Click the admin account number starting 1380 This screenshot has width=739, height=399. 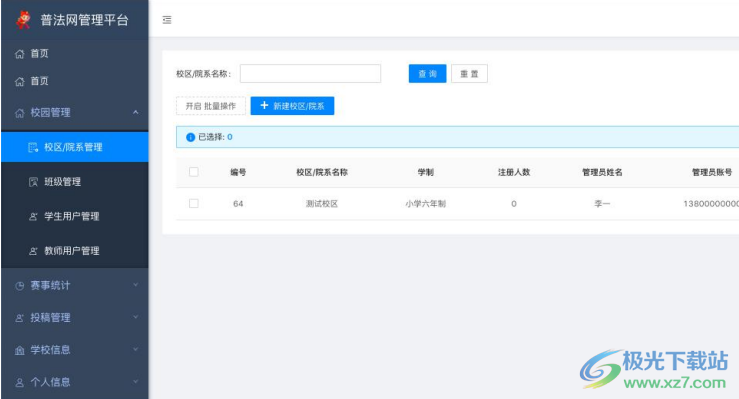pos(711,204)
